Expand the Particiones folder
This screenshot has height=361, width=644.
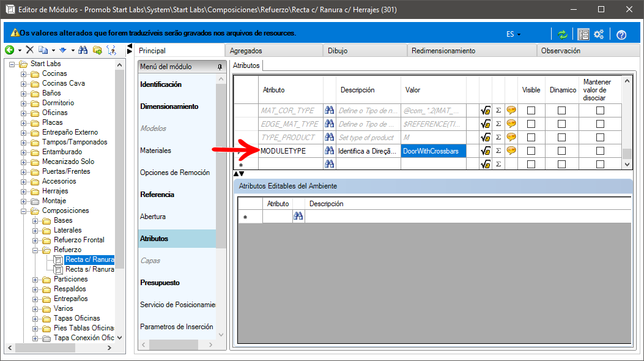tap(35, 280)
